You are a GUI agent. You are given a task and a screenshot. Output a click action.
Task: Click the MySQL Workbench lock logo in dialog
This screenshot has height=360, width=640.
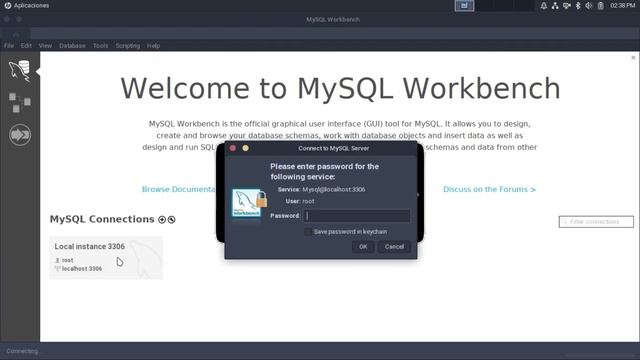click(249, 203)
